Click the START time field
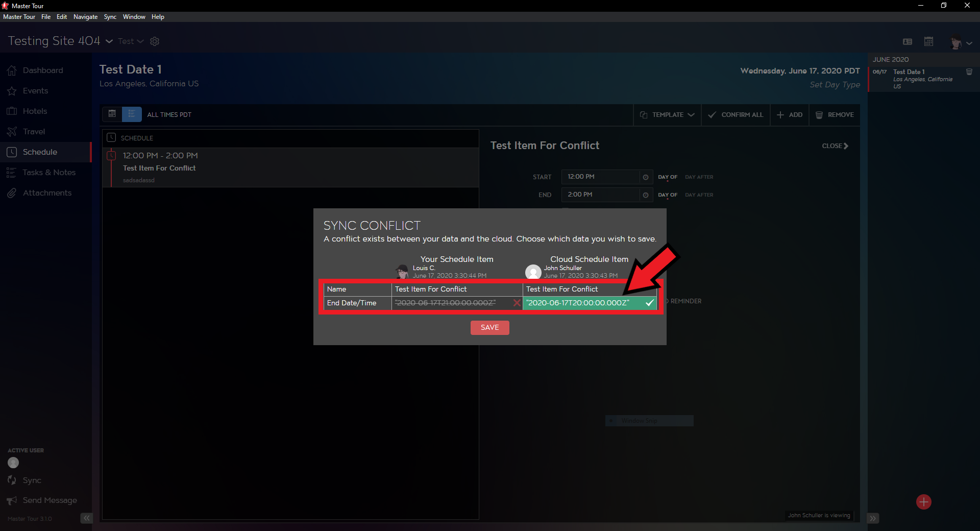 (601, 177)
